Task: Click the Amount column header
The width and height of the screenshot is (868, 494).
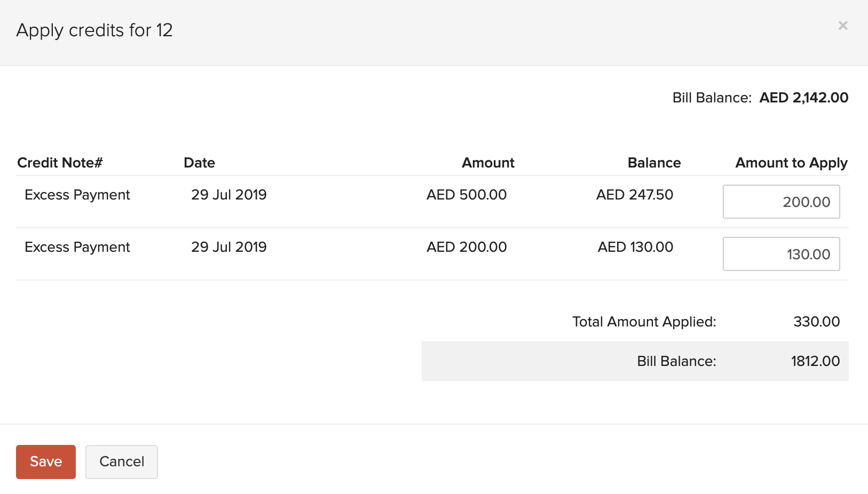Action: [488, 163]
